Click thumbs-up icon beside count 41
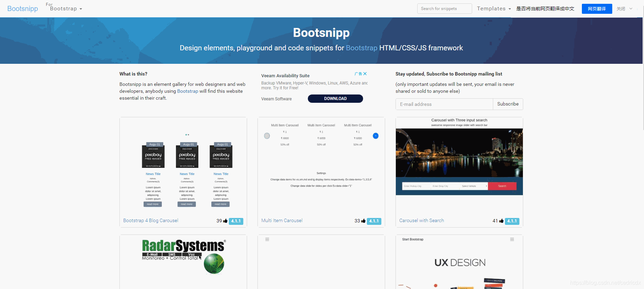Image resolution: width=644 pixels, height=289 pixels. point(501,221)
